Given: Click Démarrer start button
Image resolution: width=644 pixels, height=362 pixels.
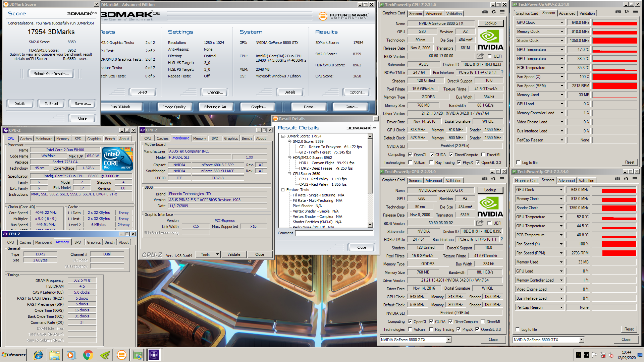Looking at the screenshot, I should pyautogui.click(x=14, y=355).
